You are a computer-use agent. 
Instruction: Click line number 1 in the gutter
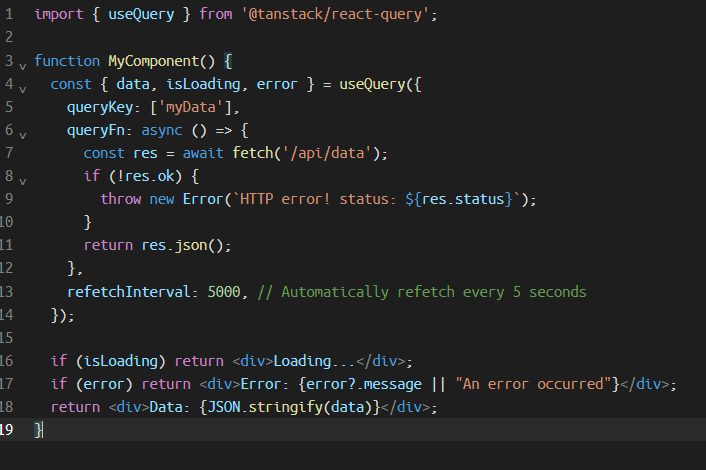(9, 14)
